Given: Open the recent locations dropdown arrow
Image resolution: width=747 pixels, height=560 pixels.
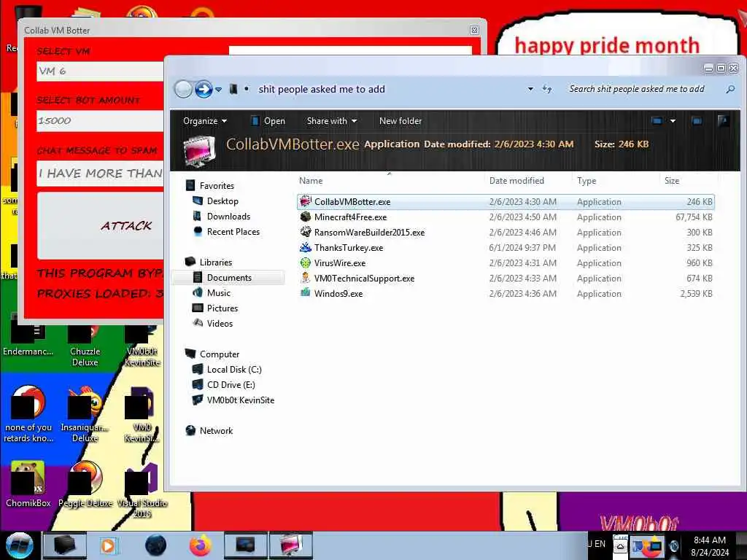Looking at the screenshot, I should [x=218, y=90].
